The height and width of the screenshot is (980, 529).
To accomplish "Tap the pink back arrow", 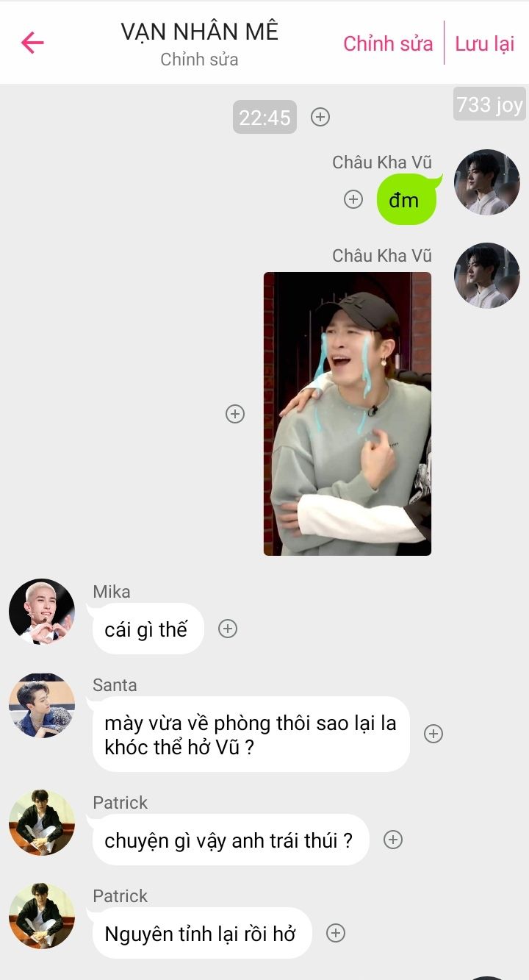I will pyautogui.click(x=32, y=43).
